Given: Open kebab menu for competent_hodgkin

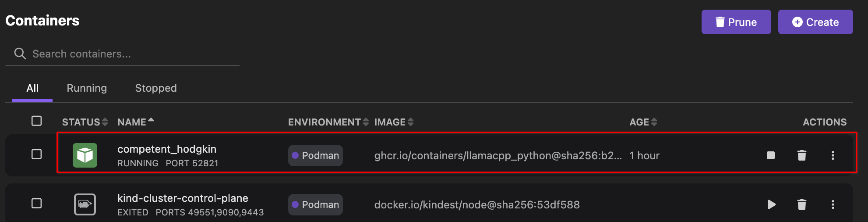Looking at the screenshot, I should pos(833,155).
